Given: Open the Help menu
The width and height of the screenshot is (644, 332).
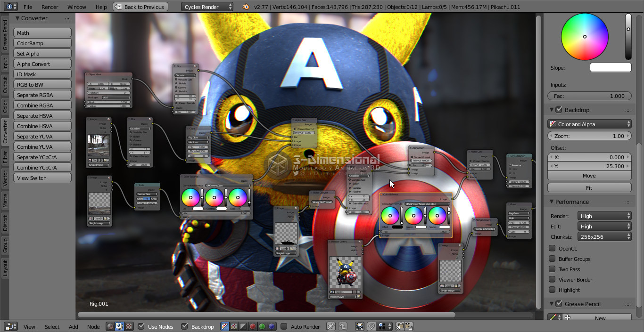Looking at the screenshot, I should pos(101,7).
